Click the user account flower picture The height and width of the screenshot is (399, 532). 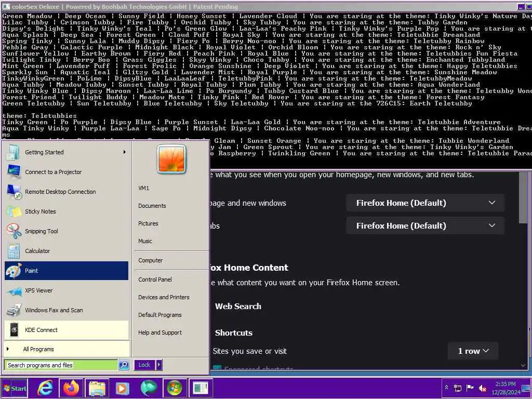point(171,159)
